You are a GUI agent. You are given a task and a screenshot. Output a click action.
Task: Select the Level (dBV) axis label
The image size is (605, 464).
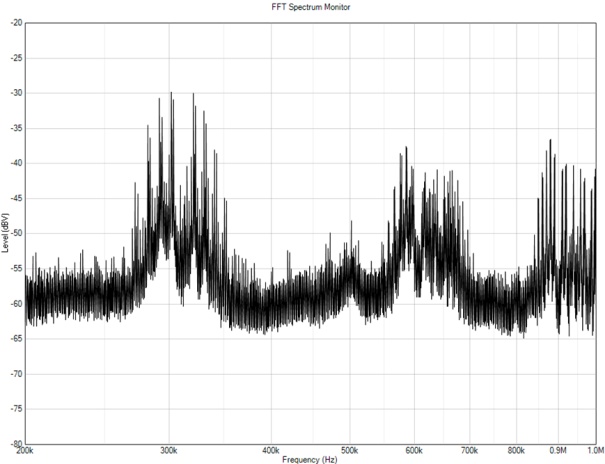tap(6, 231)
